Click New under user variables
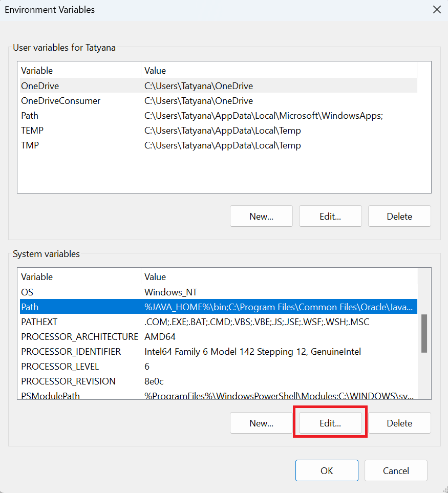Image resolution: width=448 pixels, height=493 pixels. (x=261, y=216)
